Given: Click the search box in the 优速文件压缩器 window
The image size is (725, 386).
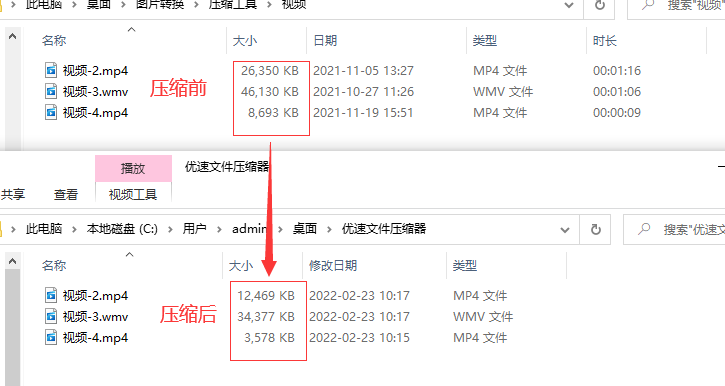Looking at the screenshot, I should coord(674,229).
